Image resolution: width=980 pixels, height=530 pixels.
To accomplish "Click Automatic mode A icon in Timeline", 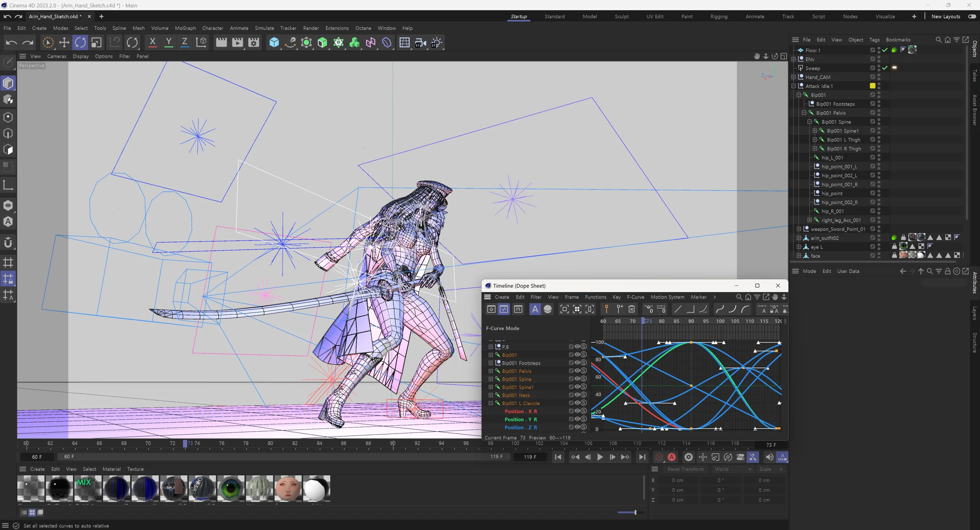I will tap(535, 309).
